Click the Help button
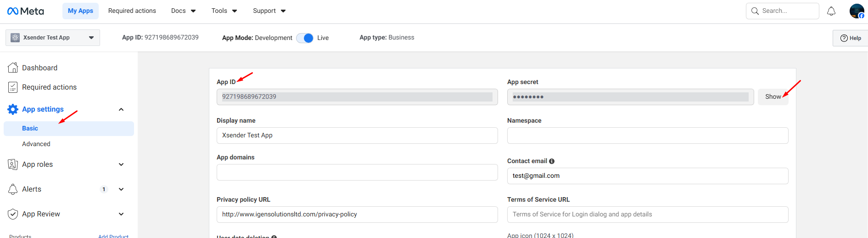Screen dimensions: 868x238 pos(851,38)
